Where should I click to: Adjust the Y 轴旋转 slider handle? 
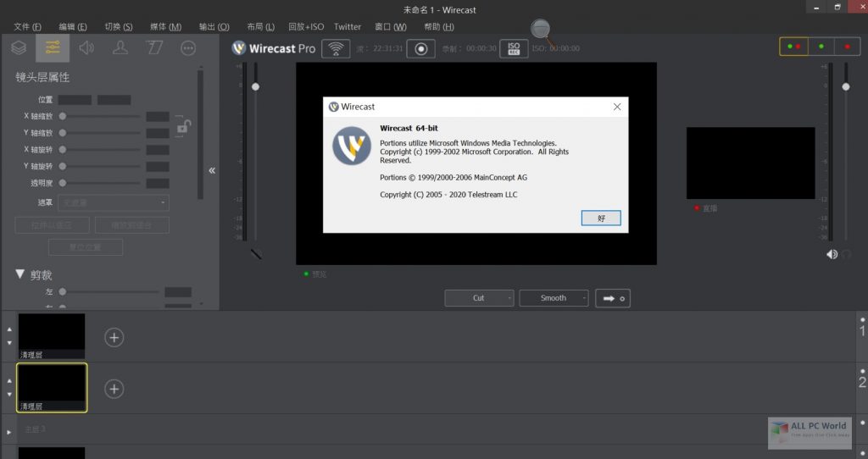[x=63, y=166]
